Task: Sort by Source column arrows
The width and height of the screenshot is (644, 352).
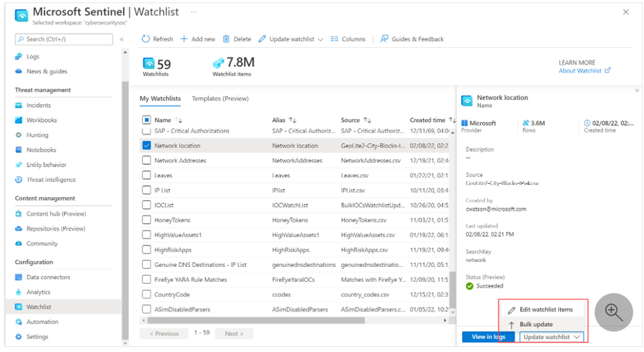Action: [367, 120]
